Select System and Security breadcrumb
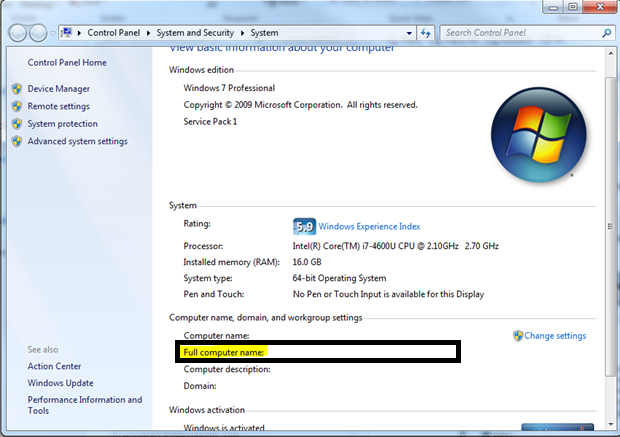Viewport: 620px width, 437px height. click(x=195, y=33)
